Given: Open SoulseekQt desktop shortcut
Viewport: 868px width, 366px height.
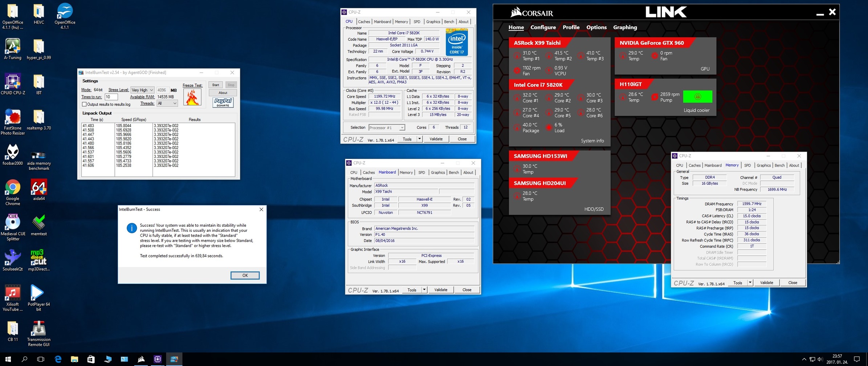Looking at the screenshot, I should coord(13,261).
